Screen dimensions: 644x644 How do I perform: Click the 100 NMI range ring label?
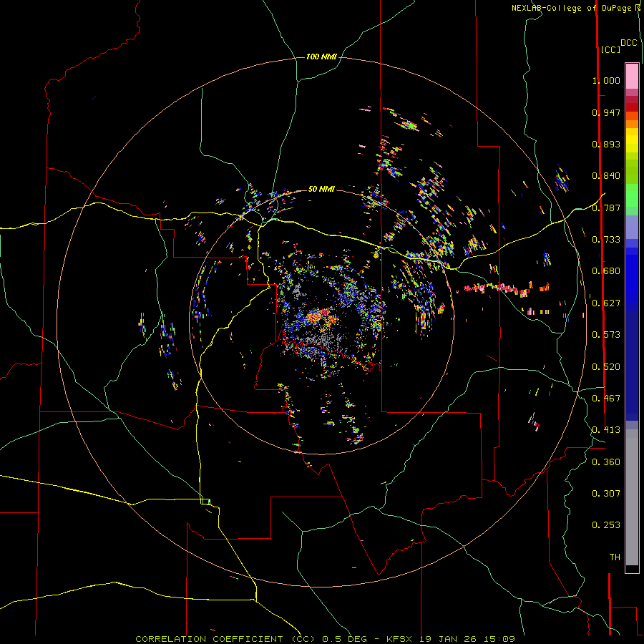click(321, 57)
